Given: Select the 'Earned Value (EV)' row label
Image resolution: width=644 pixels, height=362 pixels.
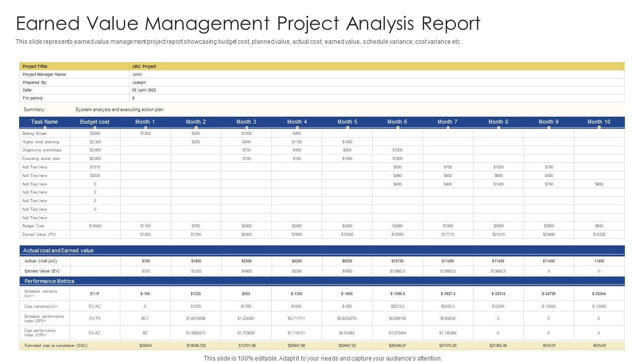Looking at the screenshot, I should coord(42,271).
